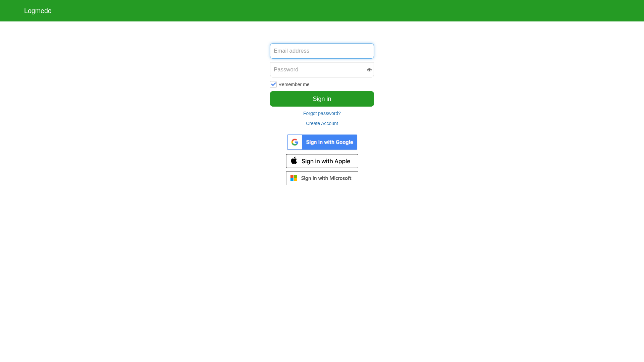Viewport: 644px width, 362px height.
Task: Click the Google G logo
Action: tap(295, 142)
